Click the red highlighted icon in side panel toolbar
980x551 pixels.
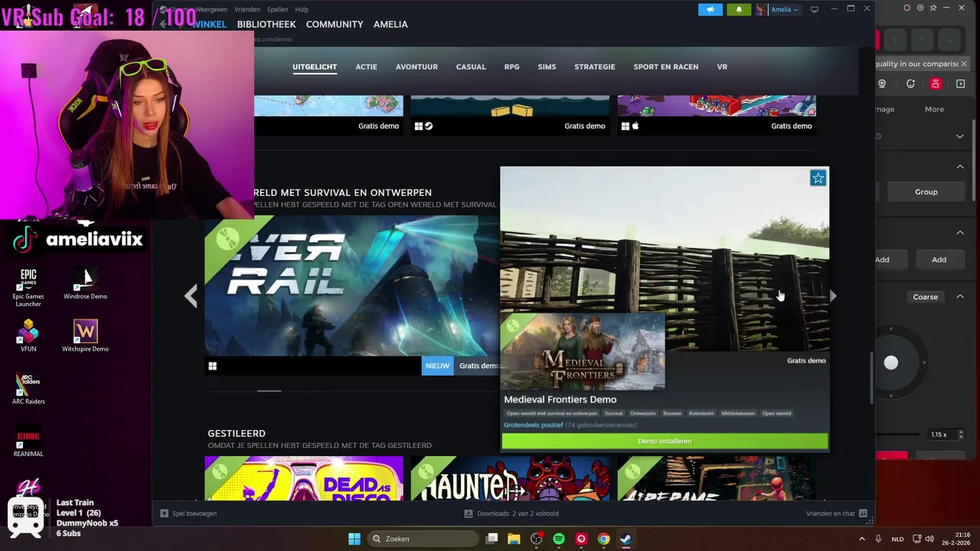(x=936, y=84)
